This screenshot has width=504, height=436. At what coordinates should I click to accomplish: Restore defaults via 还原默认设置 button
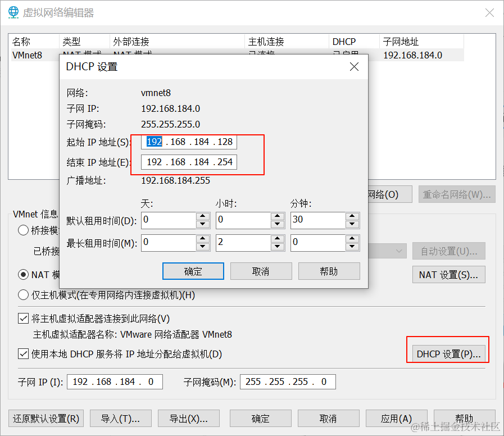46,418
